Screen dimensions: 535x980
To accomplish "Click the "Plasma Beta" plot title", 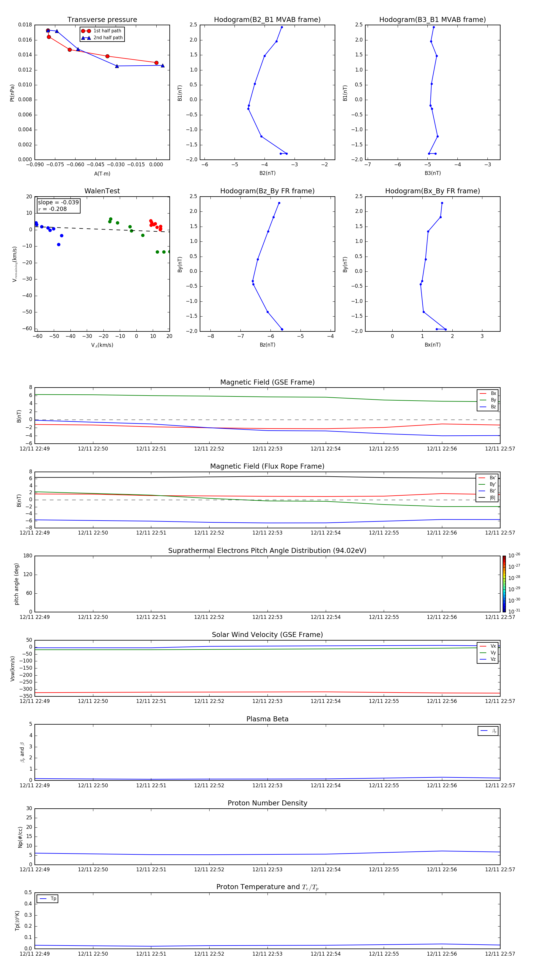I will pos(267,719).
